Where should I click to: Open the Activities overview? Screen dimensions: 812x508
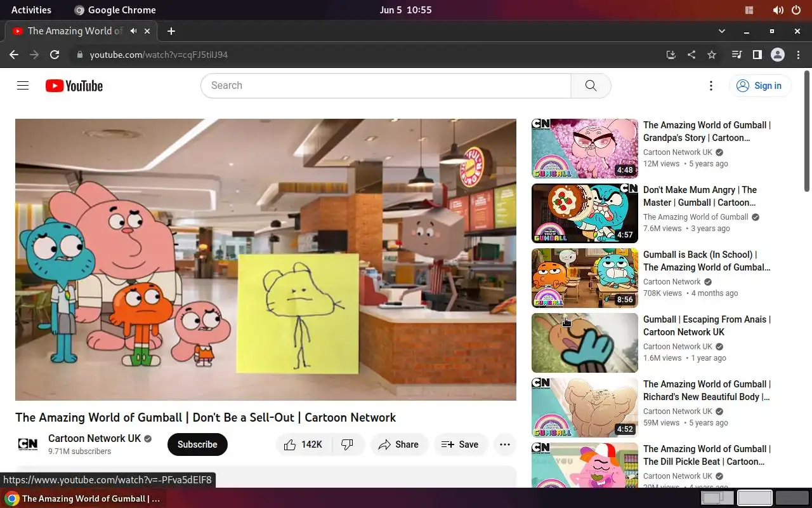[31, 10]
